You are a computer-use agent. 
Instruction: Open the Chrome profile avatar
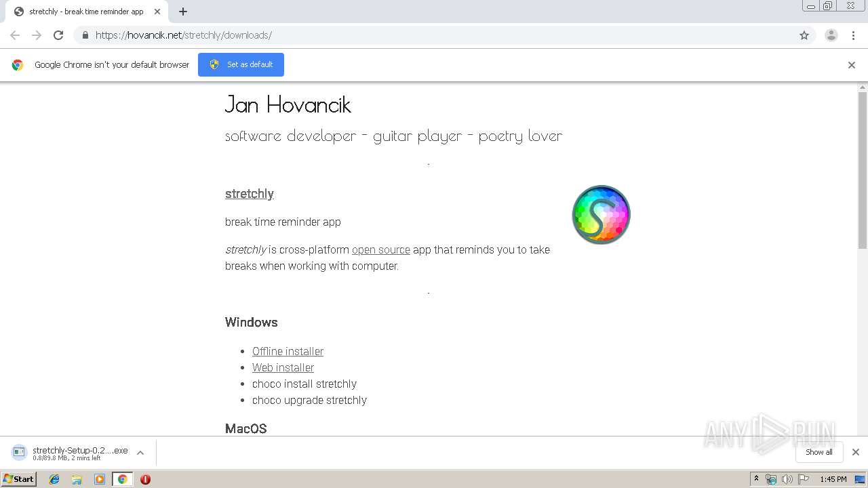pyautogui.click(x=831, y=35)
